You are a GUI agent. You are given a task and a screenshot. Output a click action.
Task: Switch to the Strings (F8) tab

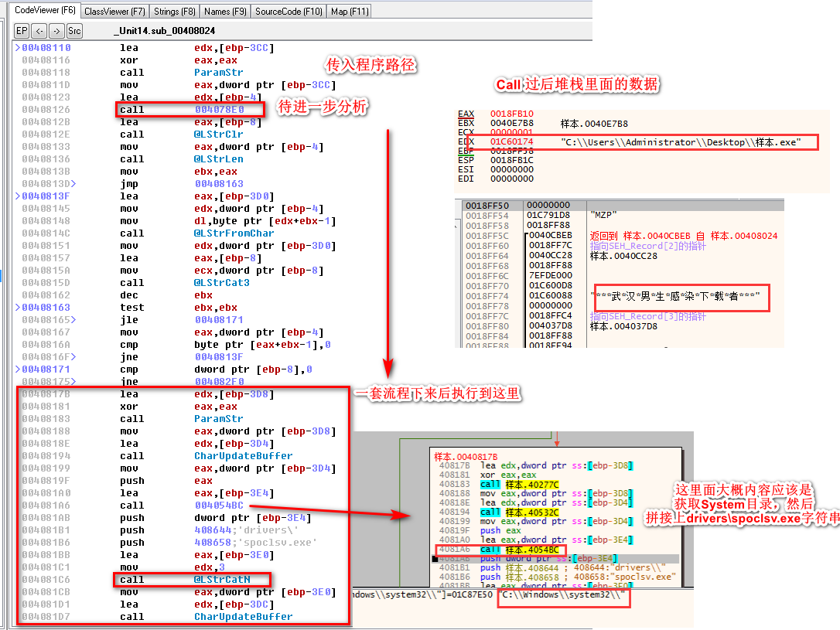(175, 11)
